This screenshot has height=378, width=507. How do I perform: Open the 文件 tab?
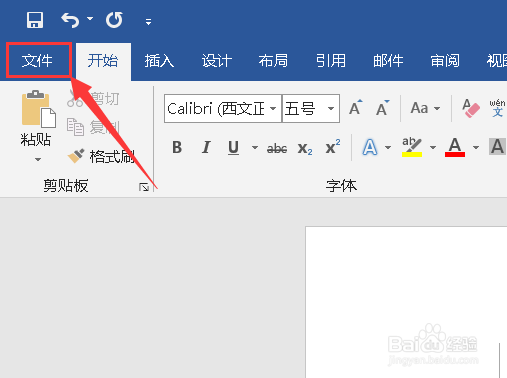(x=38, y=61)
